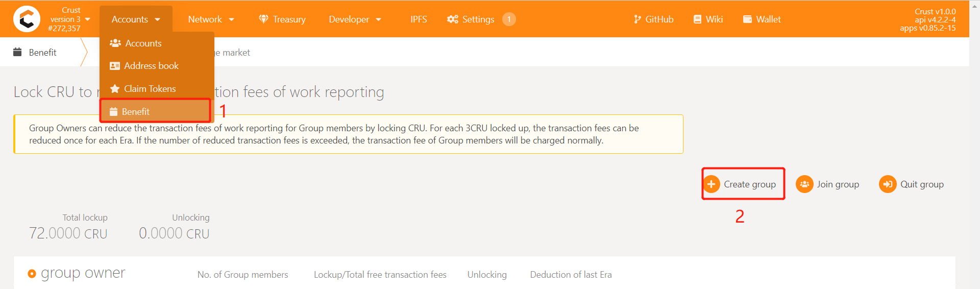
Task: Click the Treasury diamond icon
Action: [x=263, y=19]
